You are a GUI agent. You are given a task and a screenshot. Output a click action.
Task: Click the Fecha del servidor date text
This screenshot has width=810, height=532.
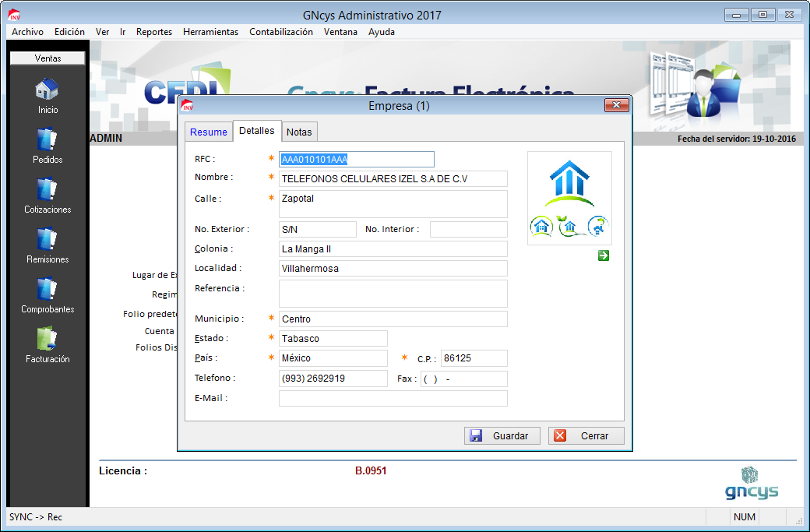tap(737, 139)
